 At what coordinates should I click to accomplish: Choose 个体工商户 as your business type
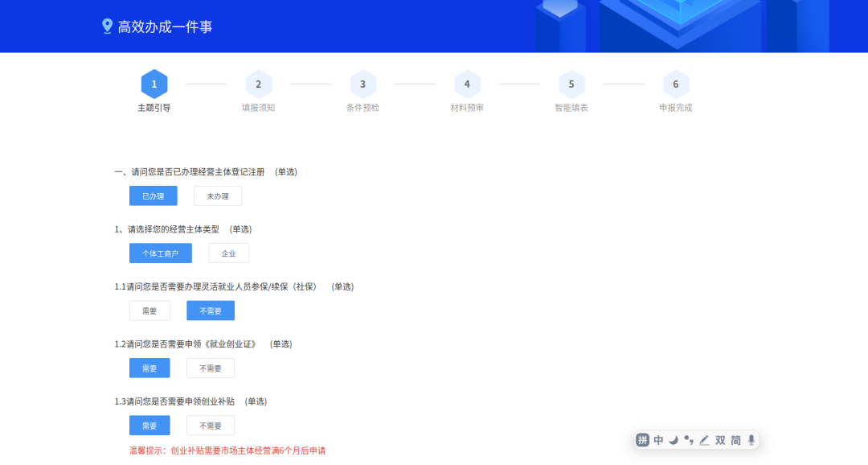(160, 253)
